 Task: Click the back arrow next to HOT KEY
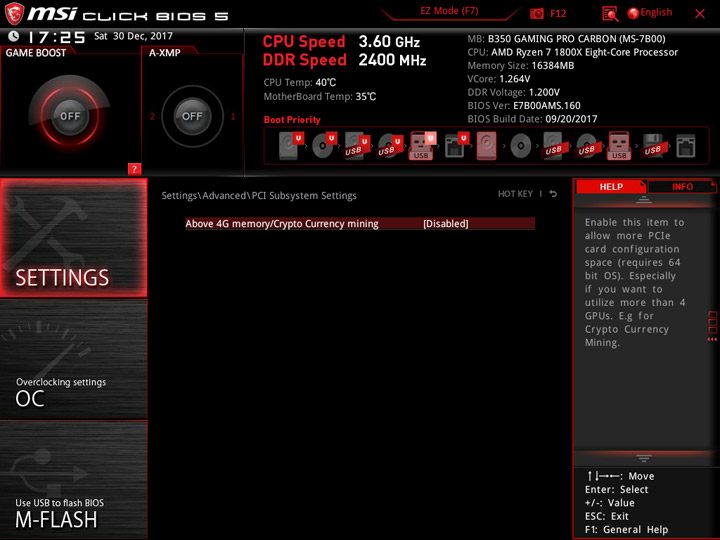[553, 194]
